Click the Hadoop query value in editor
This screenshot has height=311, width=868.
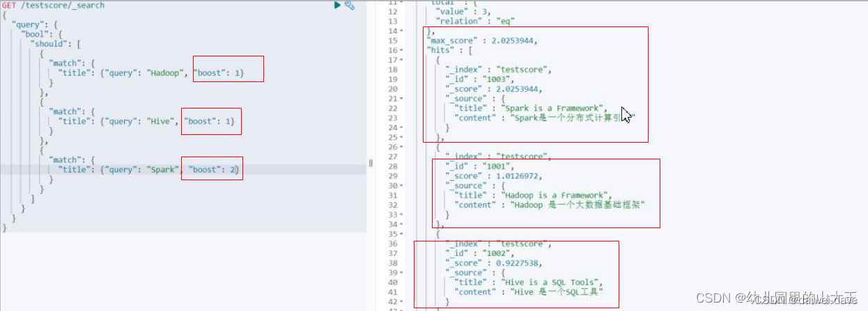[166, 72]
